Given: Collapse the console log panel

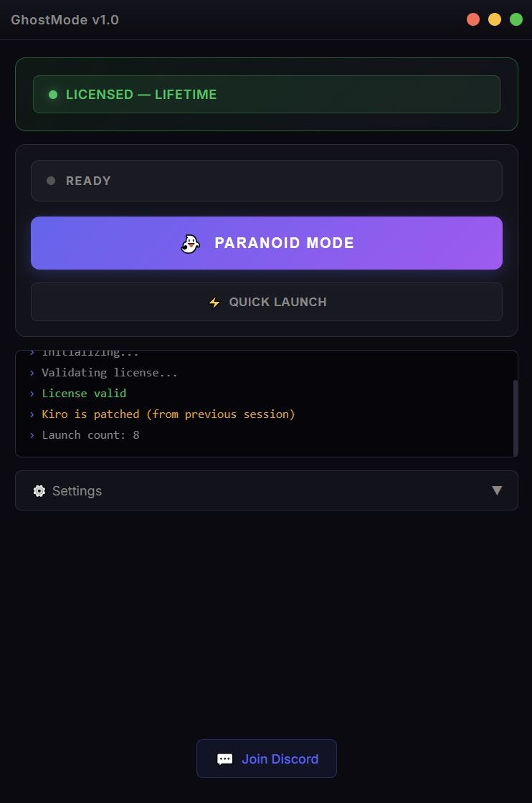Looking at the screenshot, I should click(x=266, y=403).
